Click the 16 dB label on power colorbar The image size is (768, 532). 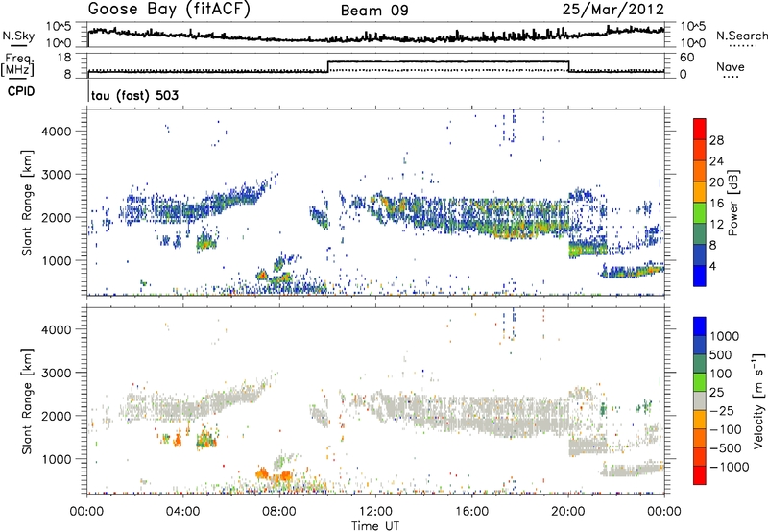coord(716,204)
